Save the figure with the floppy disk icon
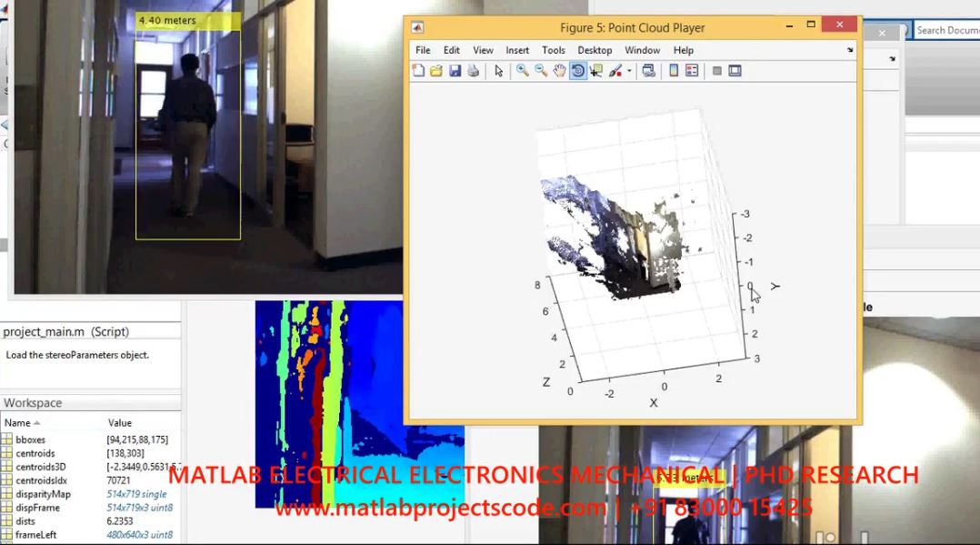This screenshot has height=545, width=980. [455, 71]
